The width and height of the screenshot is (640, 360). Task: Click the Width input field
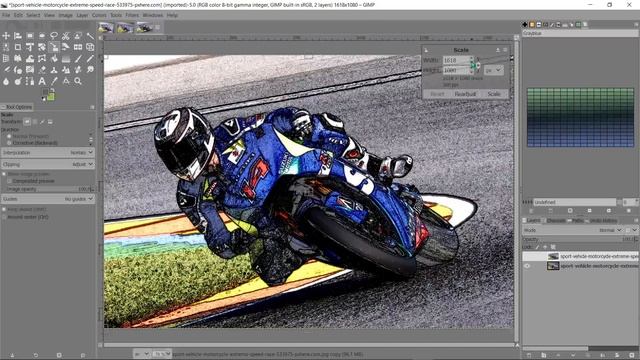pos(457,60)
